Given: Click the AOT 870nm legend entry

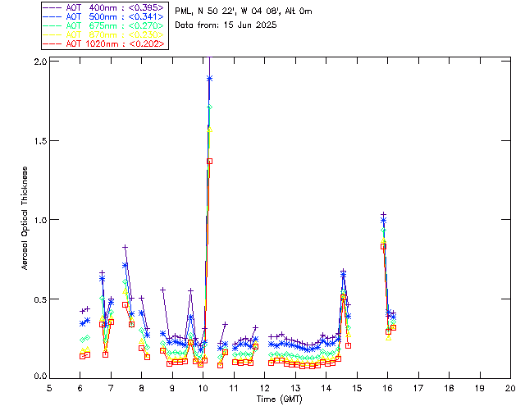Looking at the screenshot, I should pos(103,34).
